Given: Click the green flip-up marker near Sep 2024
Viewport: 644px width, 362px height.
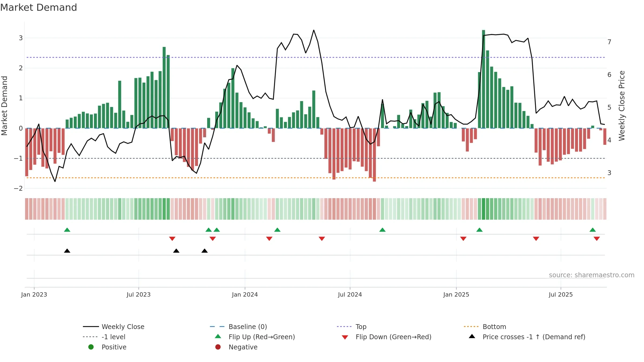Looking at the screenshot, I should click(x=382, y=230).
